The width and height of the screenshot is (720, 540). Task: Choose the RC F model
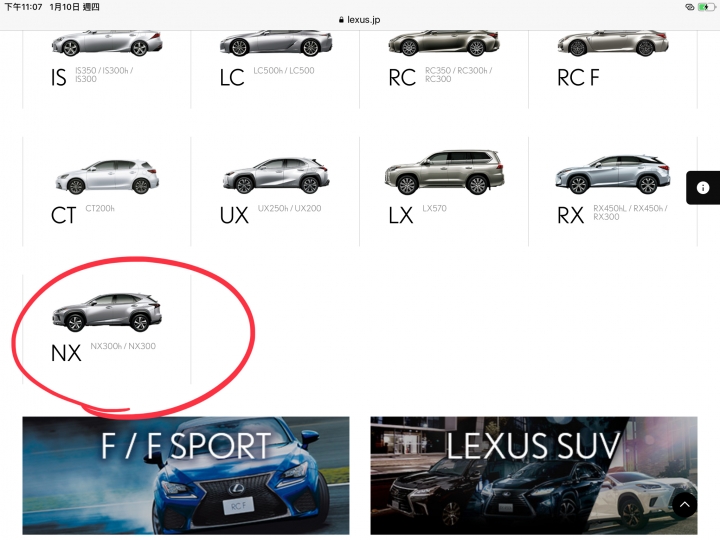pyautogui.click(x=613, y=69)
